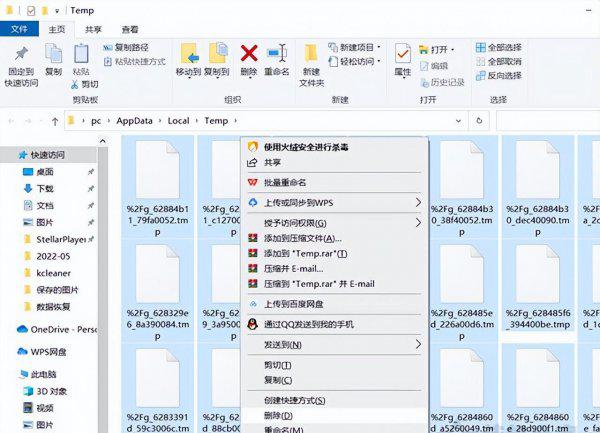Screen dimensions: 600x433
Task: Switch to the 查看 tab
Action: [130, 29]
